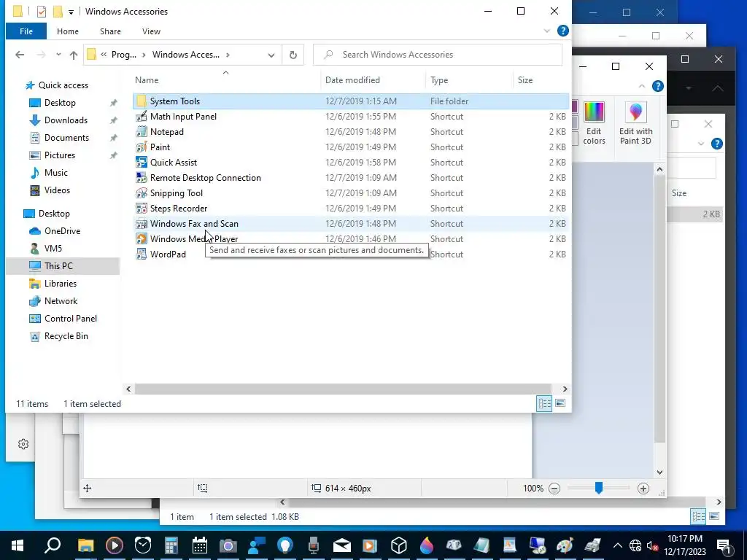Select the Math Input Panel shortcut icon

[141, 116]
